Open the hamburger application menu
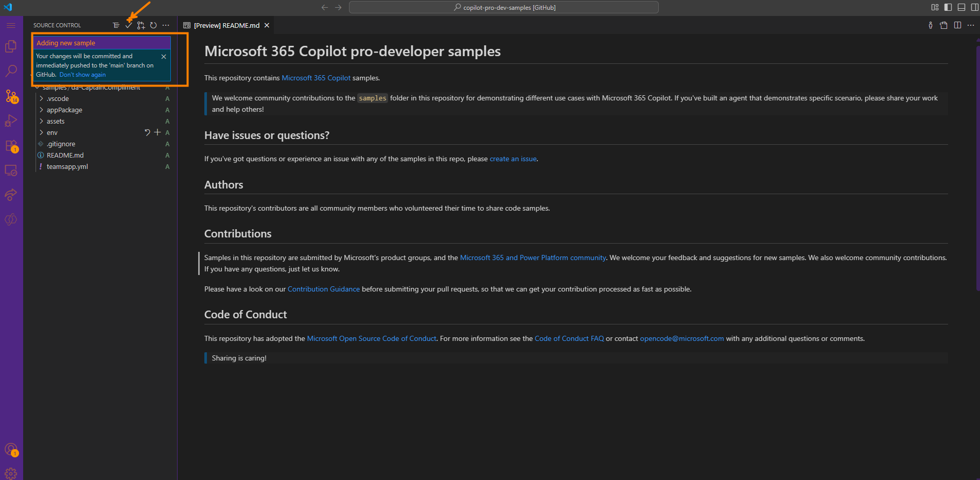Viewport: 980px width, 480px height. [x=11, y=25]
